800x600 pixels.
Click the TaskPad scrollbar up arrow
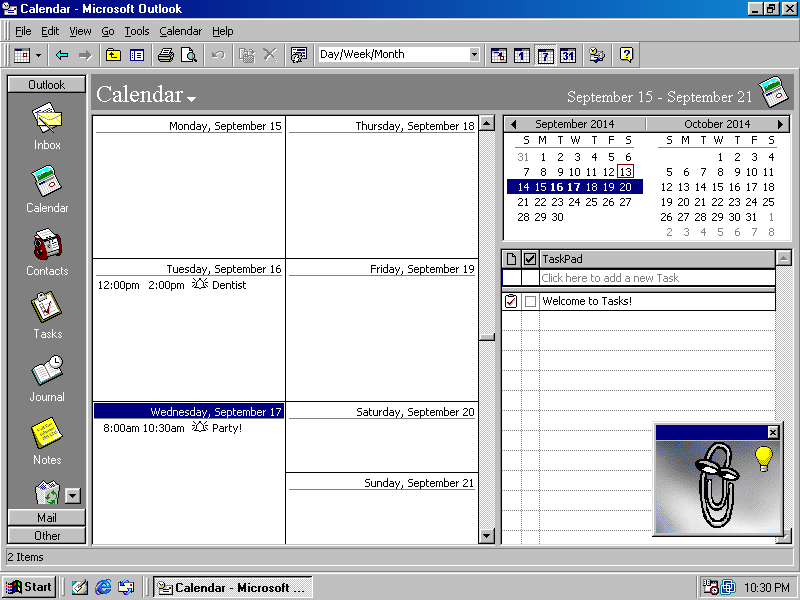point(784,258)
